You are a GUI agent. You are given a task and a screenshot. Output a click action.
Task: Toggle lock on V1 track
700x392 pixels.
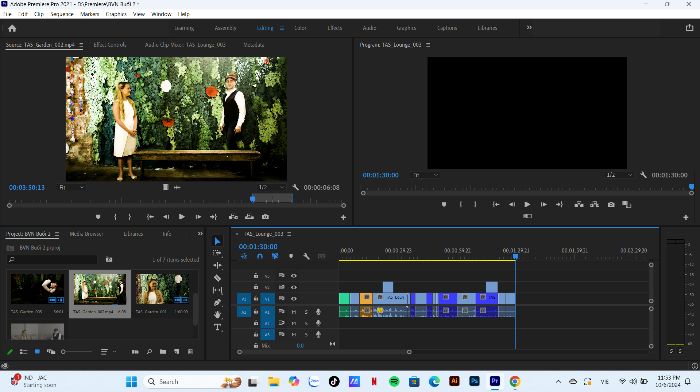[256, 299]
